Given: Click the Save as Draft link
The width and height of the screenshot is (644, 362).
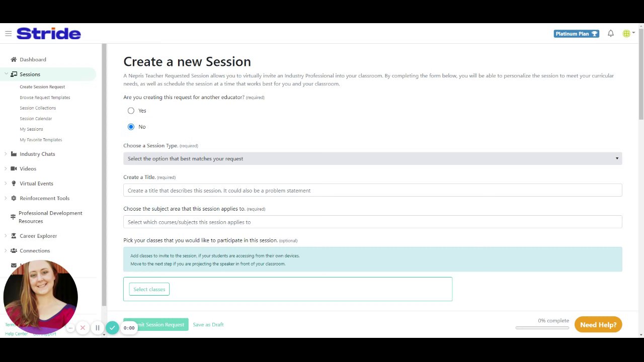Looking at the screenshot, I should [208, 325].
